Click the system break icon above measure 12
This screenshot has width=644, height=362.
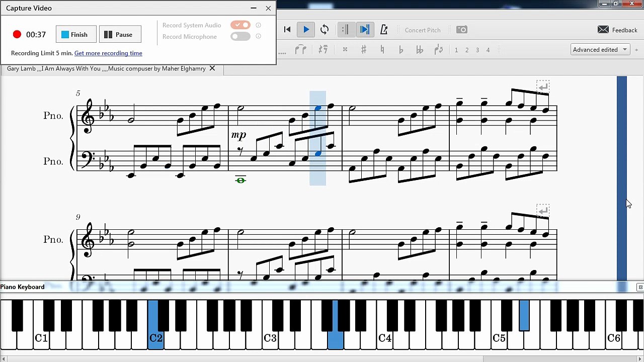(543, 211)
